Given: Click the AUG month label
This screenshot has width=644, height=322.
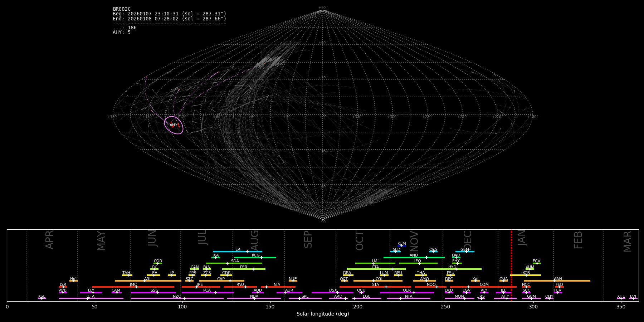Looking at the screenshot, I should [254, 240].
